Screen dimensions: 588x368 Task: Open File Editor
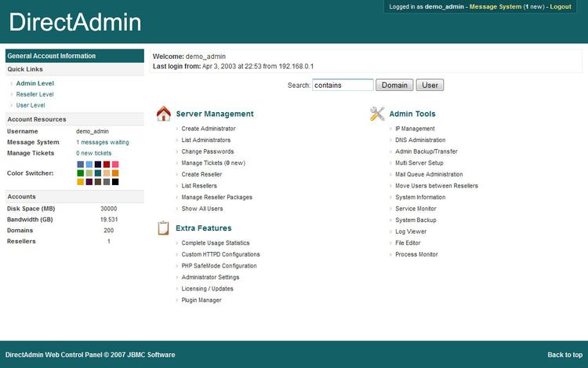coord(408,243)
